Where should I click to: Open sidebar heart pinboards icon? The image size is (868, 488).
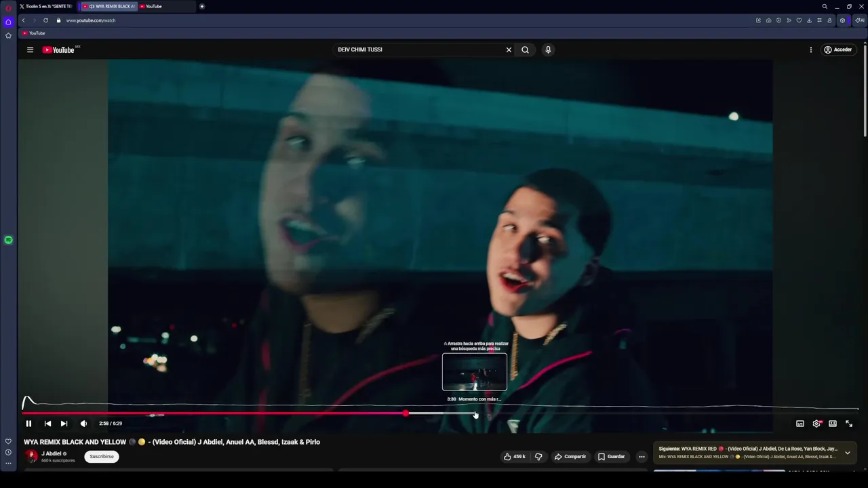pos(8,441)
